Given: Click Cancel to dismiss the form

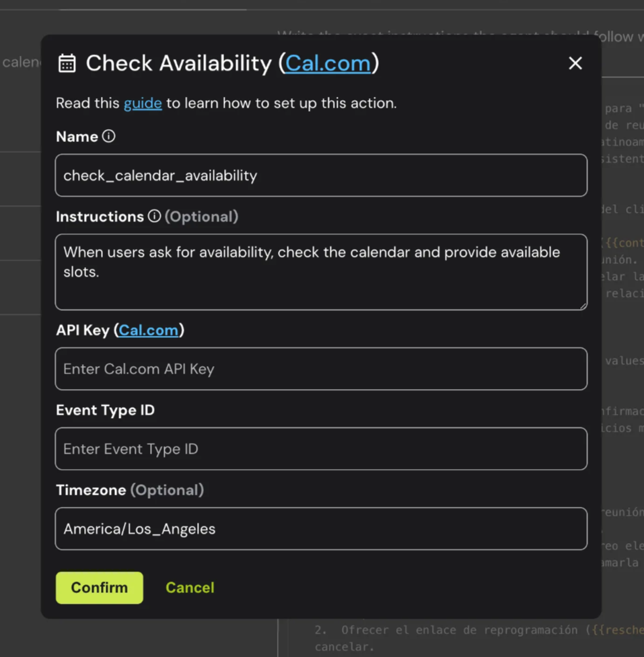Looking at the screenshot, I should [x=190, y=588].
